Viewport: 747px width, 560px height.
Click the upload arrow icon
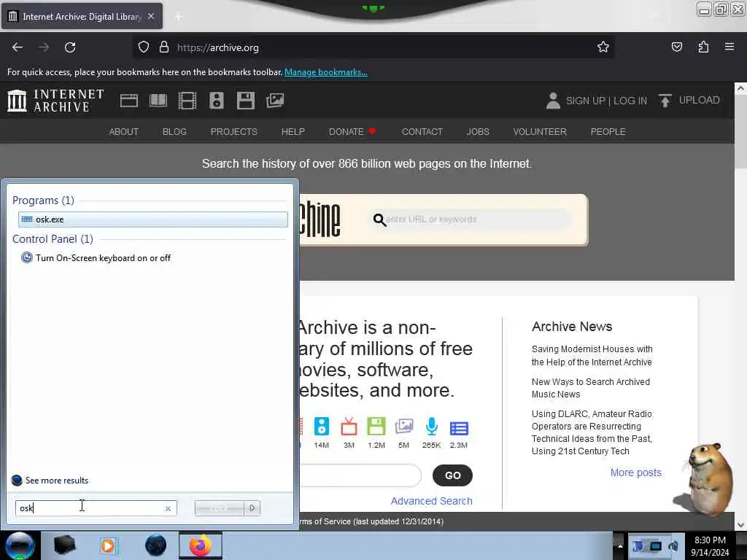(665, 101)
